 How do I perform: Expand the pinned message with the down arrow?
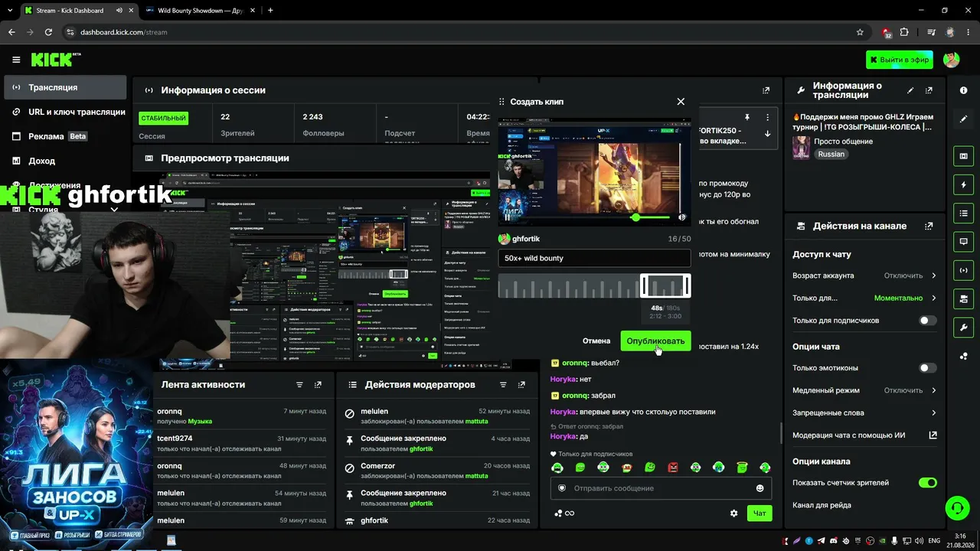pyautogui.click(x=767, y=134)
